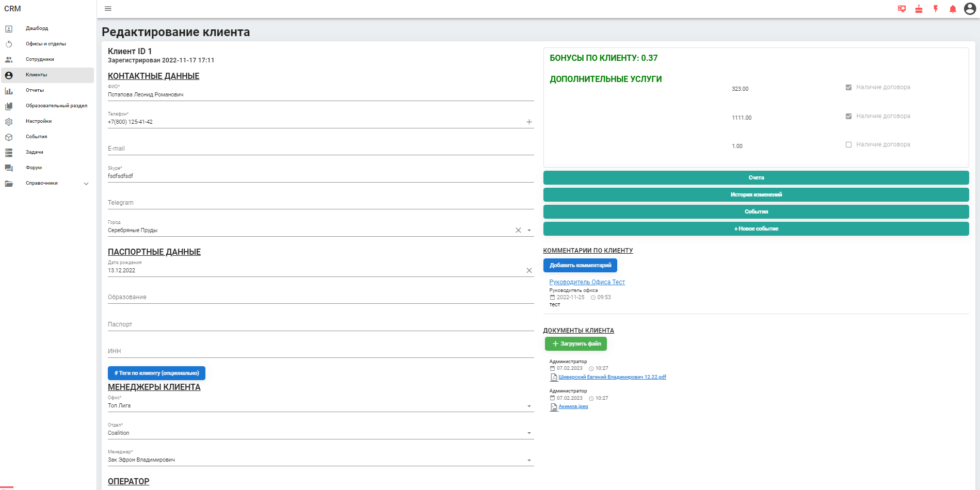The height and width of the screenshot is (490, 980).
Task: Click the Клиенты sidebar icon
Action: click(x=9, y=75)
